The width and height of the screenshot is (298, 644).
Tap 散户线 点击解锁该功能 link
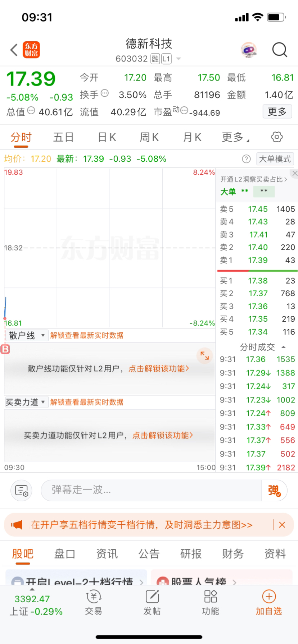point(159,368)
